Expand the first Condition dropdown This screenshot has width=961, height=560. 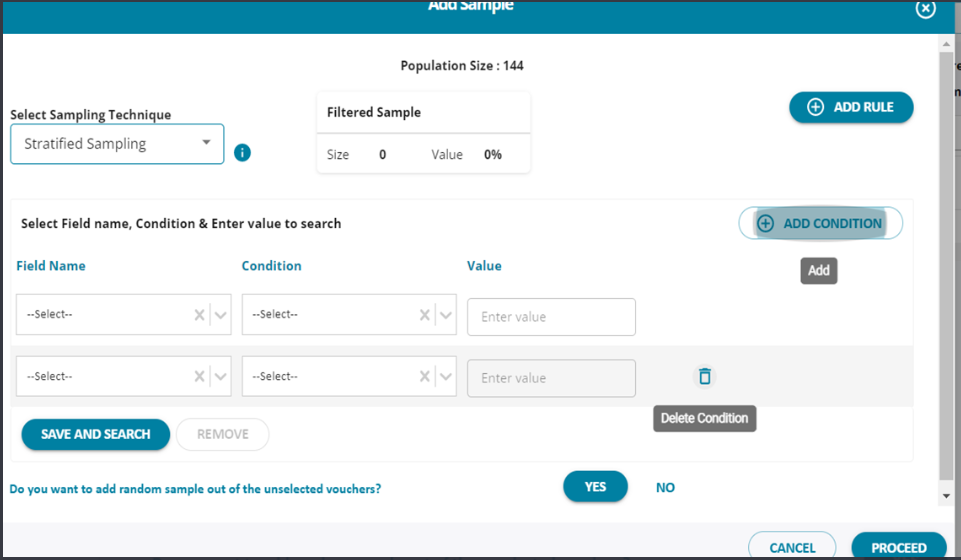pos(446,315)
